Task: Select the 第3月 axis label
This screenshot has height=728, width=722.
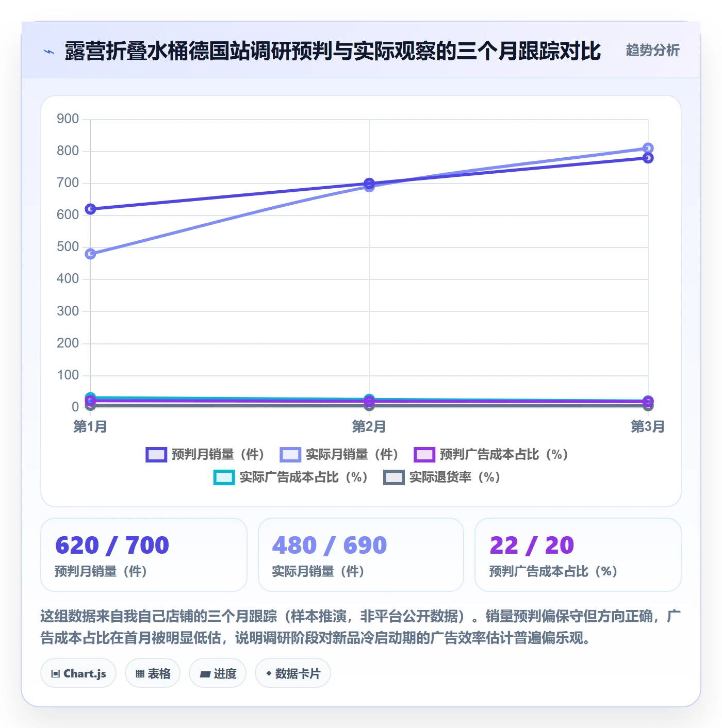Action: tap(648, 426)
